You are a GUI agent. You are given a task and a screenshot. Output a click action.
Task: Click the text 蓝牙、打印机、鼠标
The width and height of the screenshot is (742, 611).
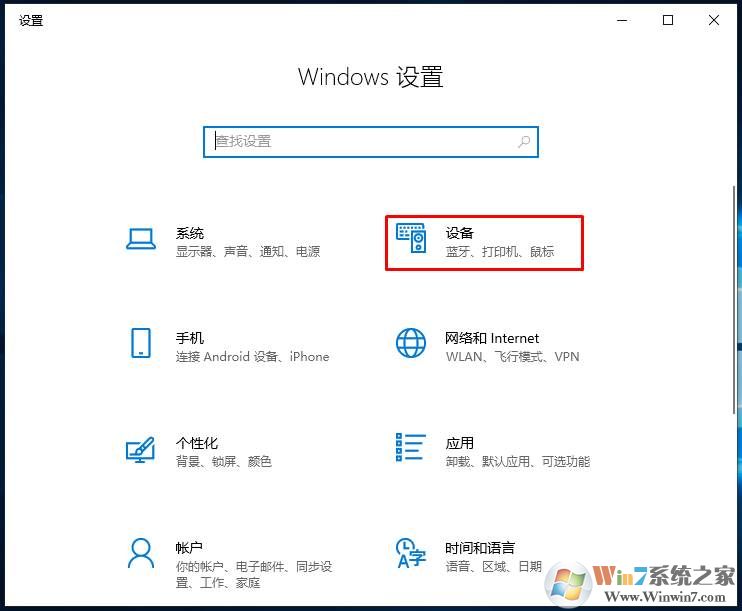(x=500, y=251)
